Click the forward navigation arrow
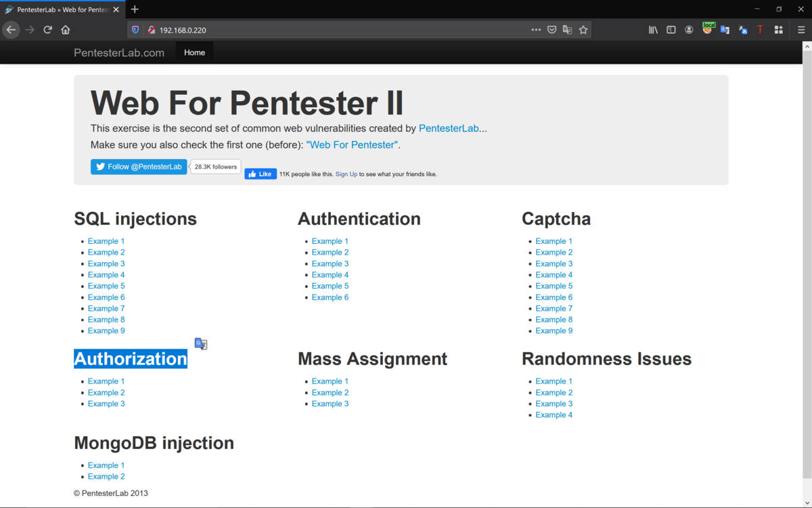 pos(29,30)
